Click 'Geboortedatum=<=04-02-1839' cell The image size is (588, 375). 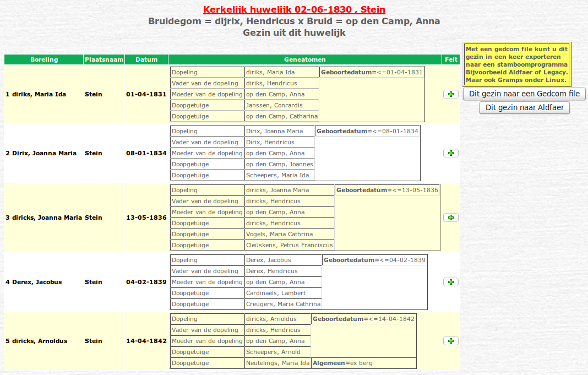[x=374, y=260]
